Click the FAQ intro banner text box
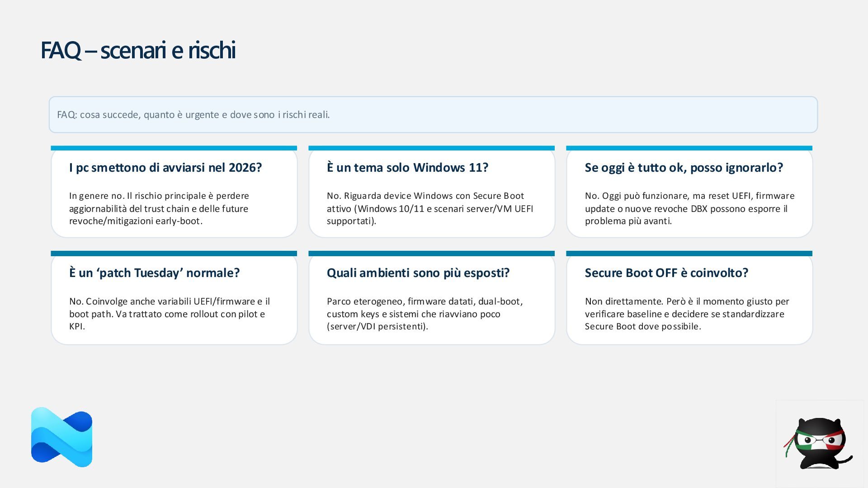 tap(433, 114)
